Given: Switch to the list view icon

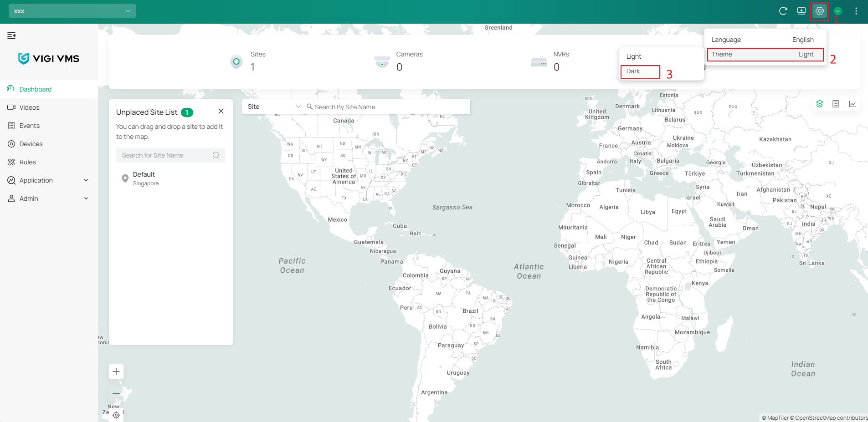Looking at the screenshot, I should [x=836, y=104].
